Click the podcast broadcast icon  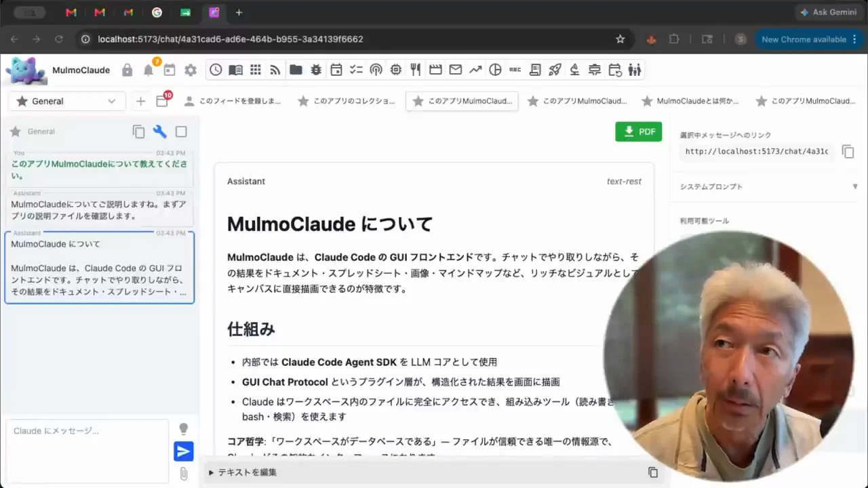click(x=376, y=69)
